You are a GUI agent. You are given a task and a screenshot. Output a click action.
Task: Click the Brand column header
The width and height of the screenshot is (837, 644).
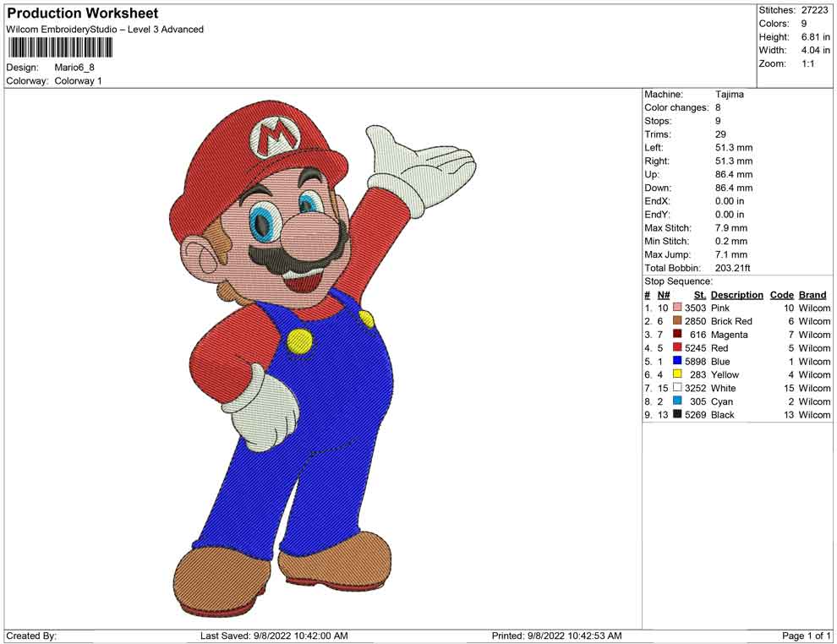tap(812, 295)
